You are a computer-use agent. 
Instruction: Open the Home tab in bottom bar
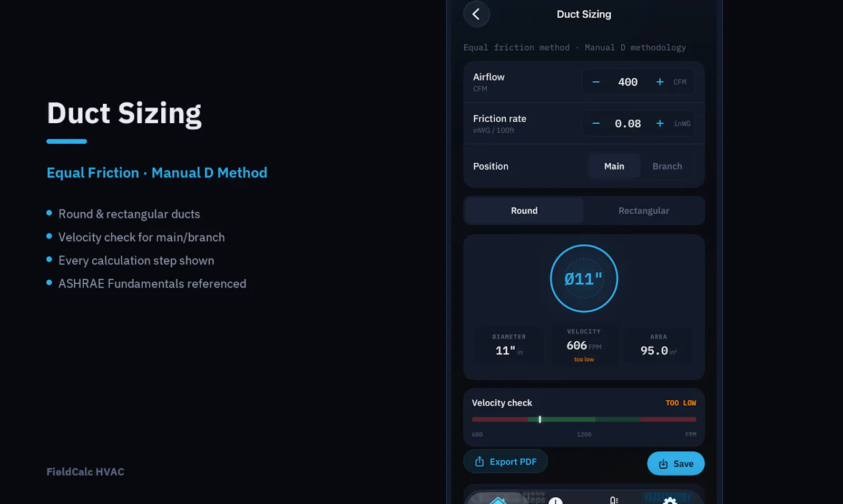498,500
